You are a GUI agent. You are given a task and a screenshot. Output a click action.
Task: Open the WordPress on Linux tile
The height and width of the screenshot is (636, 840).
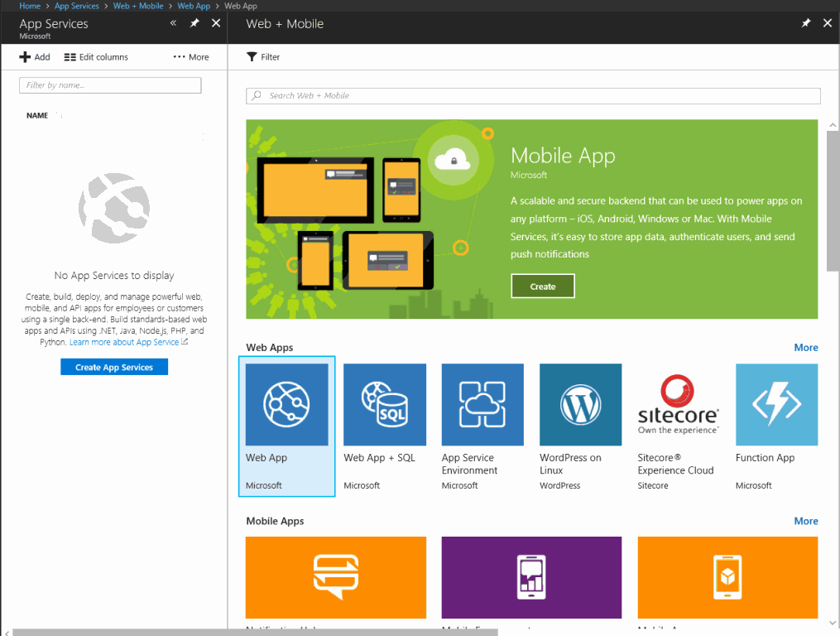tap(581, 426)
